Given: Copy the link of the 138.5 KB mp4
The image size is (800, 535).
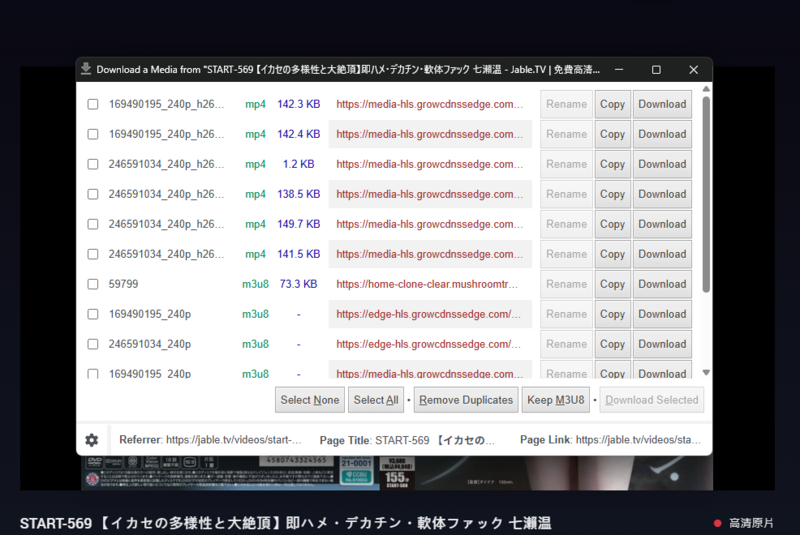Looking at the screenshot, I should (x=612, y=194).
